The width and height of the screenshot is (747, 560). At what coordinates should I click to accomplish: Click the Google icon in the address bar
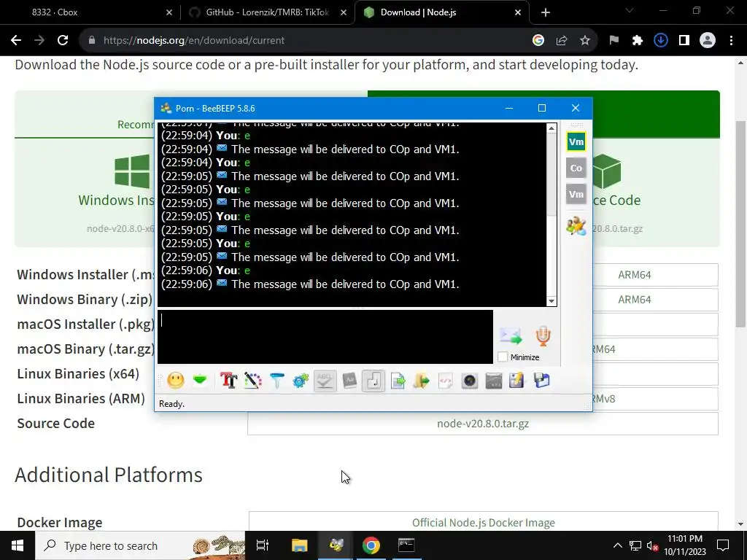(x=538, y=41)
